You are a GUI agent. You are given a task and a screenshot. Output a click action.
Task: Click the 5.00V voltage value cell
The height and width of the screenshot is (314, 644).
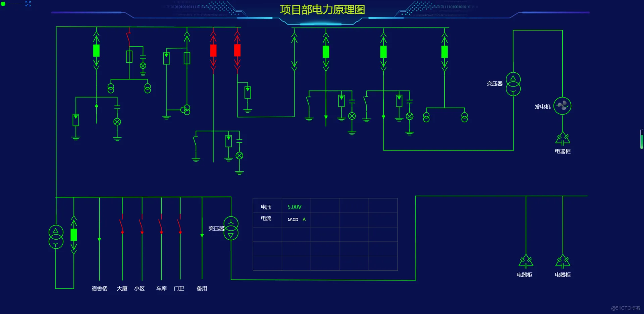(x=294, y=207)
